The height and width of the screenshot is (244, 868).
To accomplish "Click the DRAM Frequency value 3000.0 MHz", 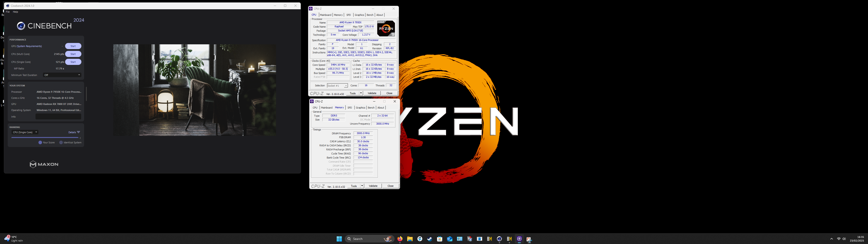I will click(x=363, y=133).
